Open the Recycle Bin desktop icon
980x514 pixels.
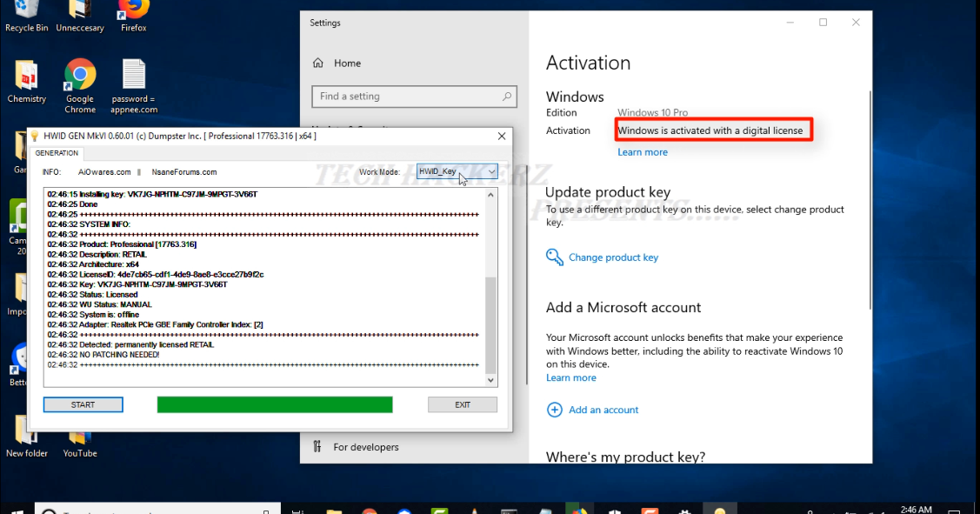tap(26, 17)
